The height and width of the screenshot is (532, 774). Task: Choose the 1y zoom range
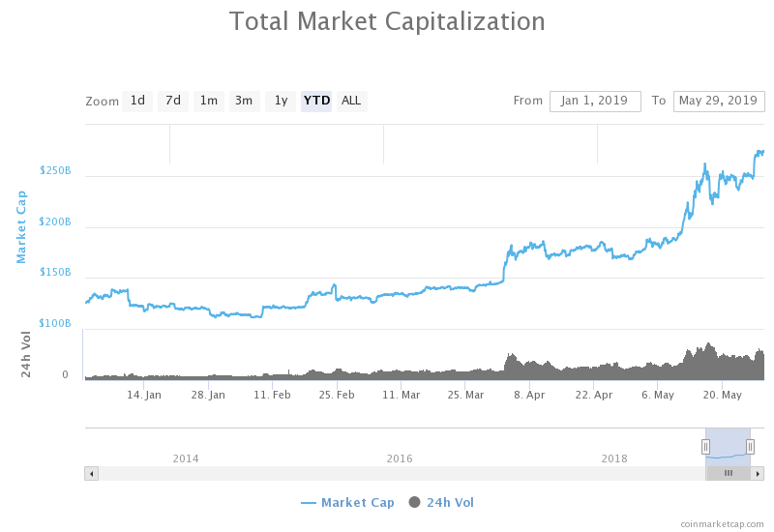pyautogui.click(x=280, y=101)
